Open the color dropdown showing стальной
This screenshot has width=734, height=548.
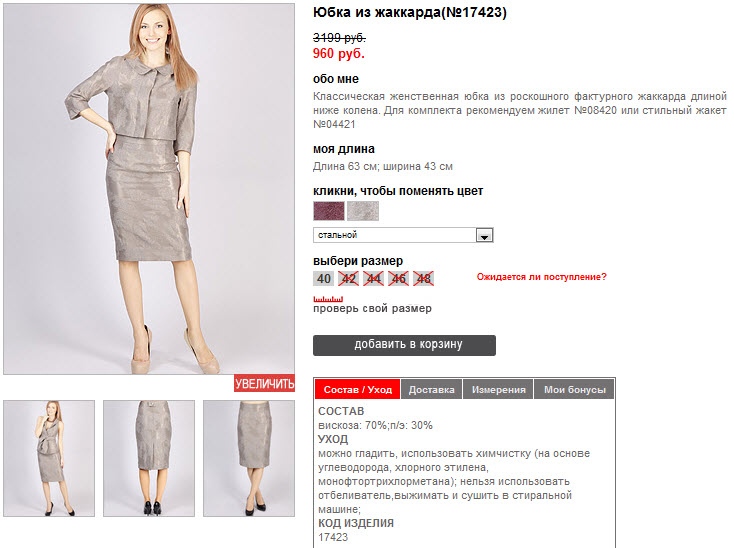point(403,235)
